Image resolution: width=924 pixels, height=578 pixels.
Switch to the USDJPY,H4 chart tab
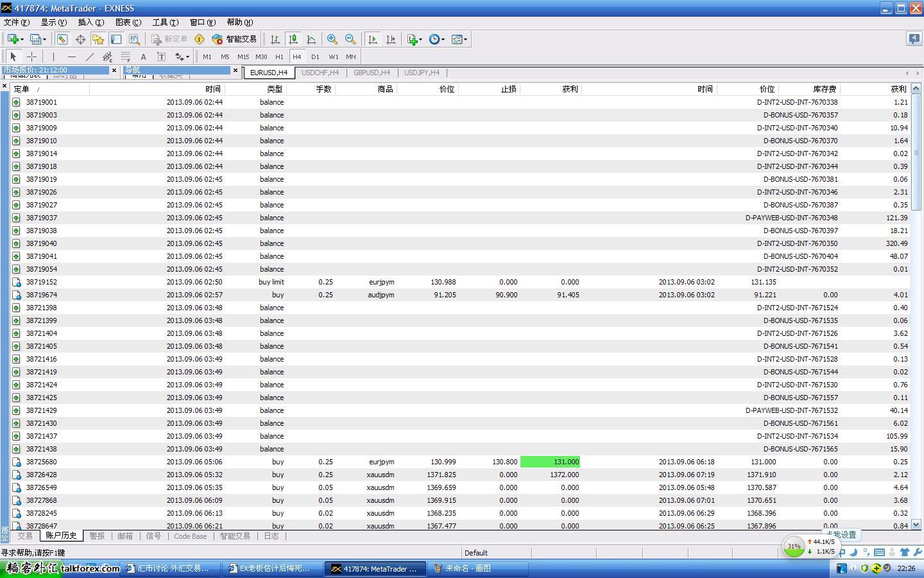click(x=422, y=73)
